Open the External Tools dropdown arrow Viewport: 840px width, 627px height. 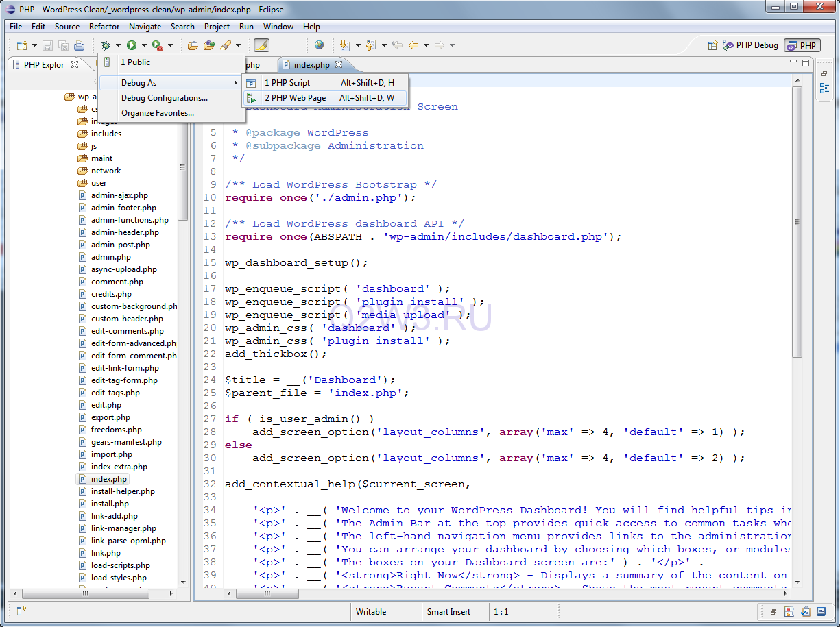coord(170,46)
